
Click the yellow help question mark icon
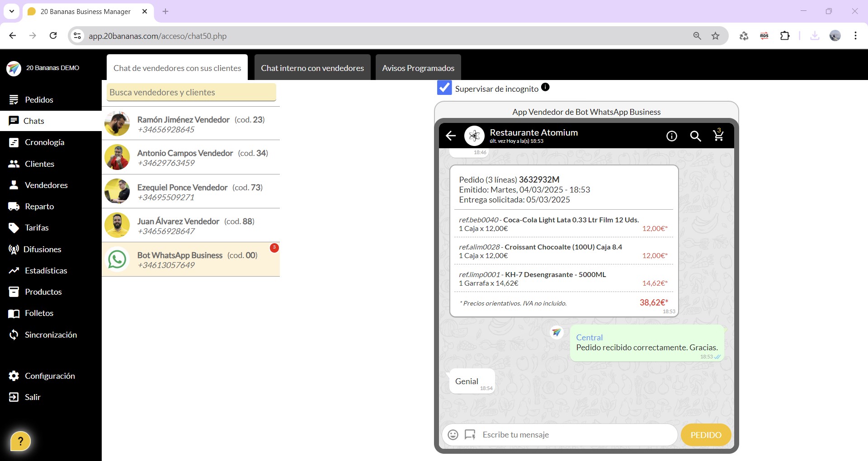pos(20,441)
